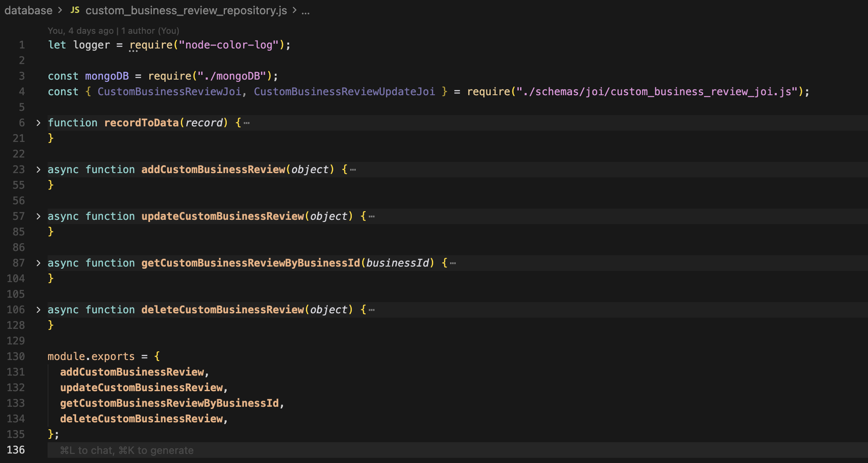This screenshot has width=868, height=463.
Task: Open the trailing ellipsis breadcrumb symbol menu
Action: coord(305,11)
